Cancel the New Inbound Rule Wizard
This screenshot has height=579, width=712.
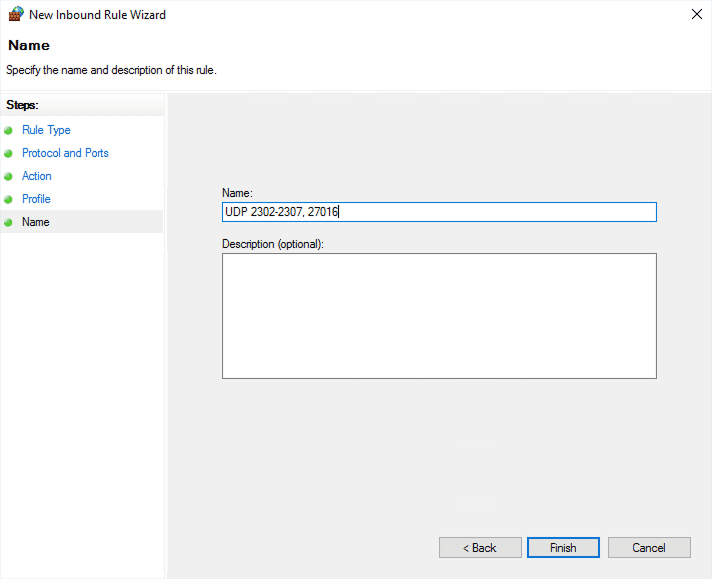coord(649,548)
